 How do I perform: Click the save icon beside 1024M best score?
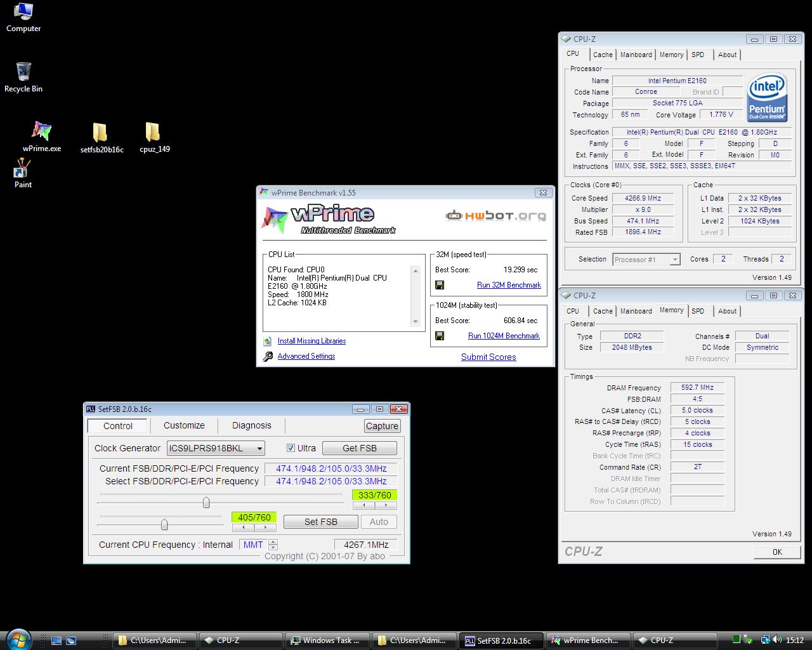click(440, 336)
